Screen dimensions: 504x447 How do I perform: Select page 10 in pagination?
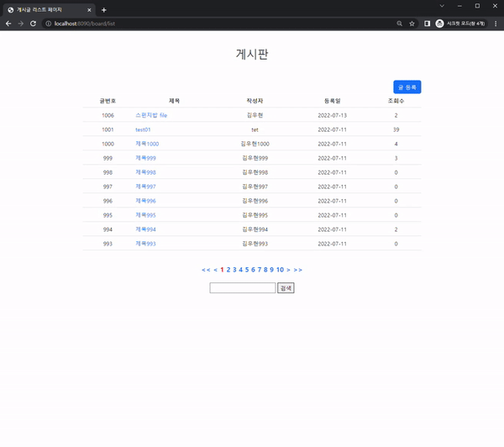280,270
